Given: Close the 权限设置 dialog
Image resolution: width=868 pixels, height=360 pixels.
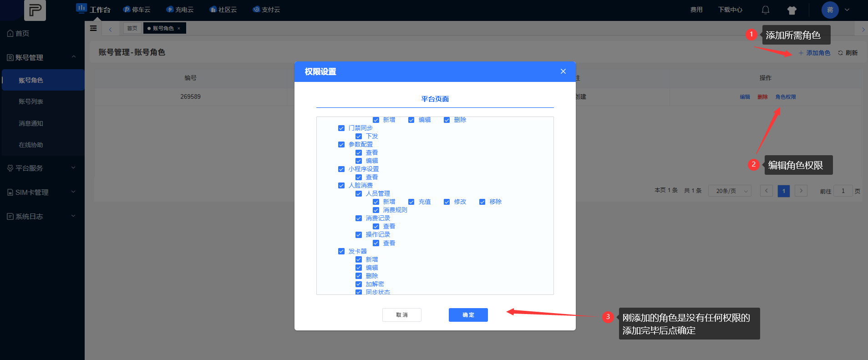Looking at the screenshot, I should [x=563, y=71].
